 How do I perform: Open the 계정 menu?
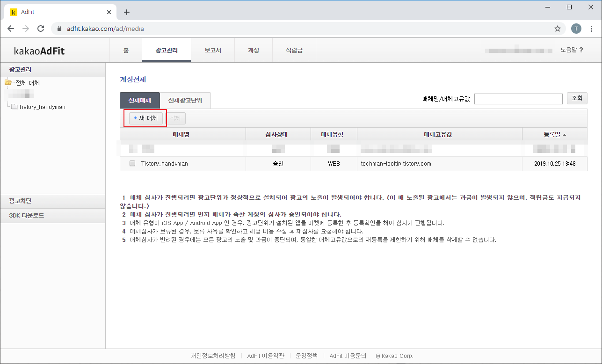(x=254, y=50)
